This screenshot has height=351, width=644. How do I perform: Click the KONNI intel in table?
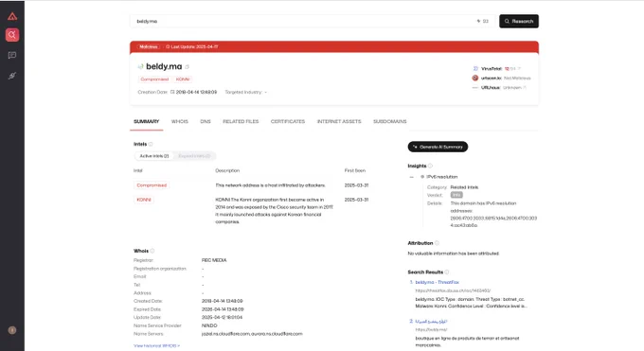click(x=144, y=200)
